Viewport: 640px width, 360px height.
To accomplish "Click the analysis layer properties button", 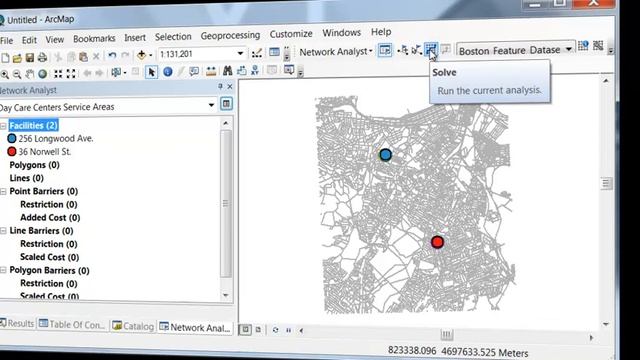I will (x=226, y=104).
